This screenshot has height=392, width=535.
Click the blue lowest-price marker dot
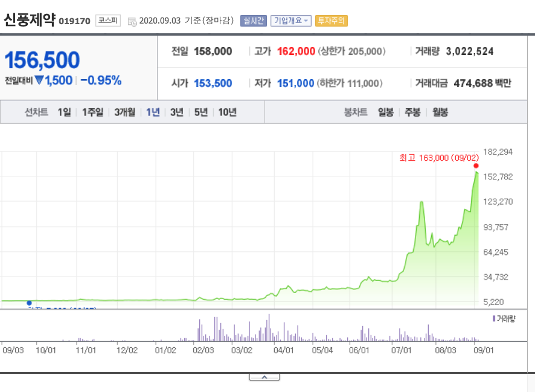30,303
